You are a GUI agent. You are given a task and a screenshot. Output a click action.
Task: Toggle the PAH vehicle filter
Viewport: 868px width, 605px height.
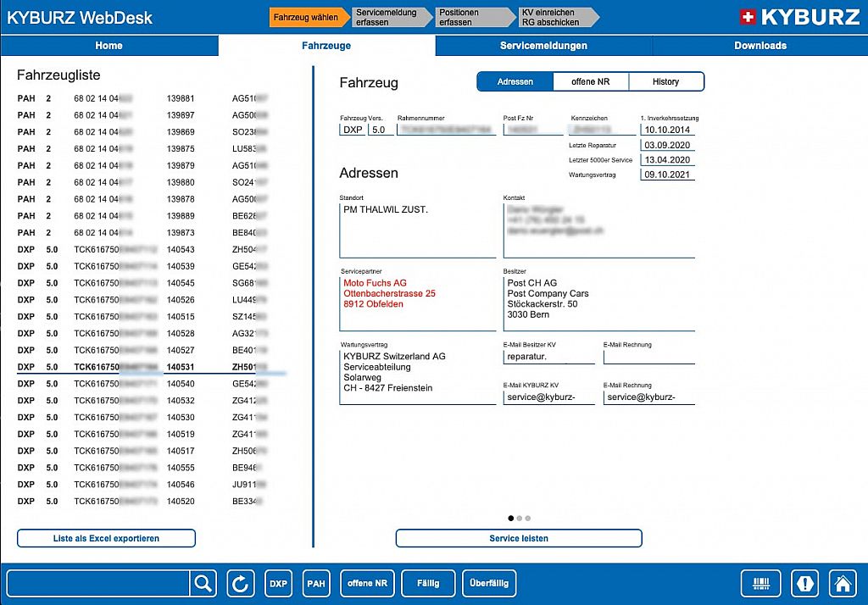[x=315, y=583]
